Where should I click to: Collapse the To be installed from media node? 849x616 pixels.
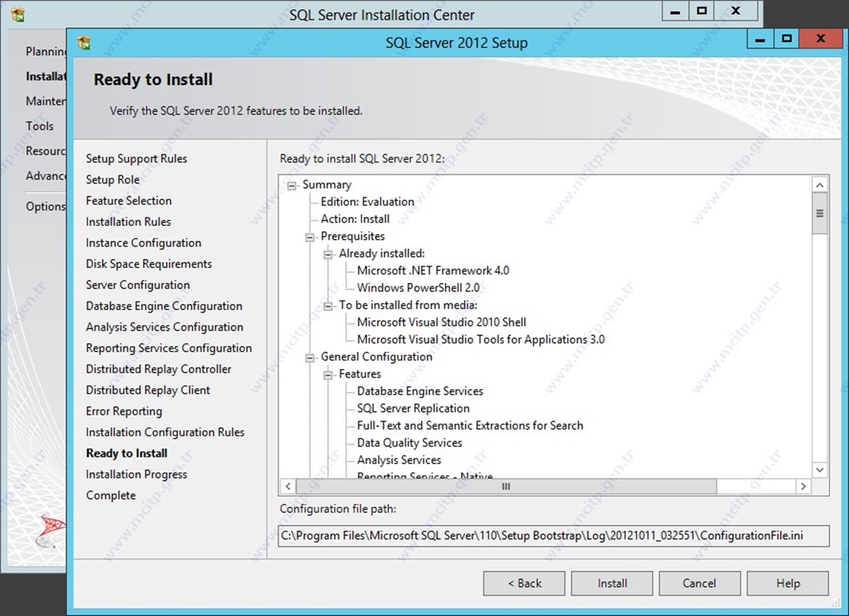[x=328, y=306]
